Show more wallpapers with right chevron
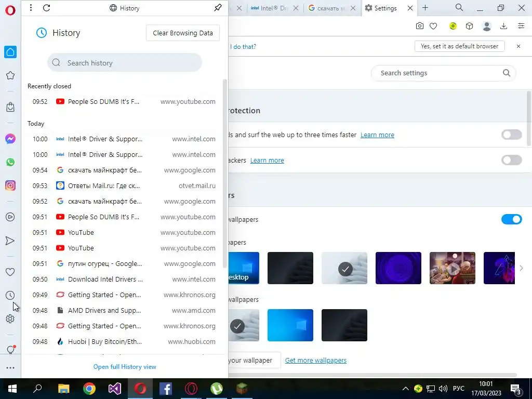This screenshot has height=399, width=532. point(521,268)
